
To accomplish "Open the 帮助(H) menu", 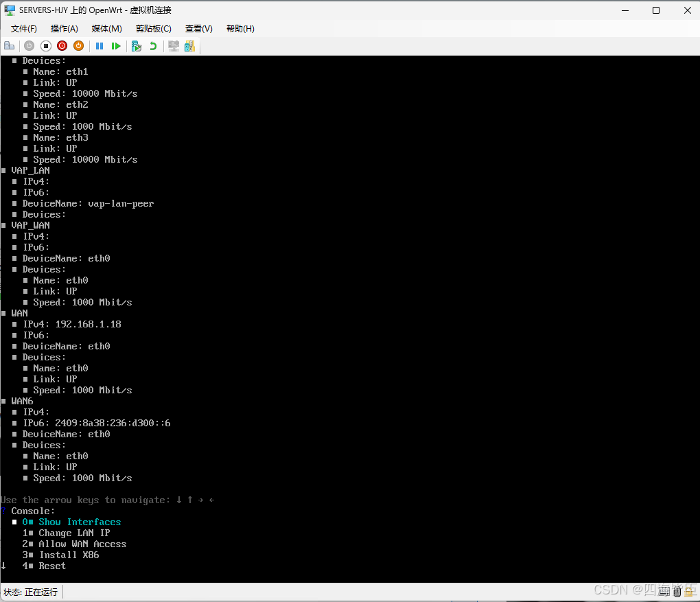I will [x=240, y=29].
